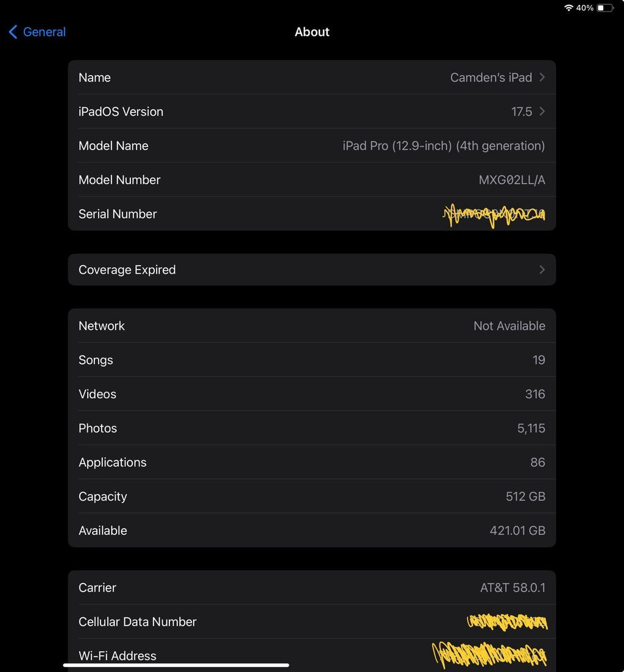The image size is (624, 672).
Task: Tap the Capacity 512 GB row
Action: tap(312, 496)
